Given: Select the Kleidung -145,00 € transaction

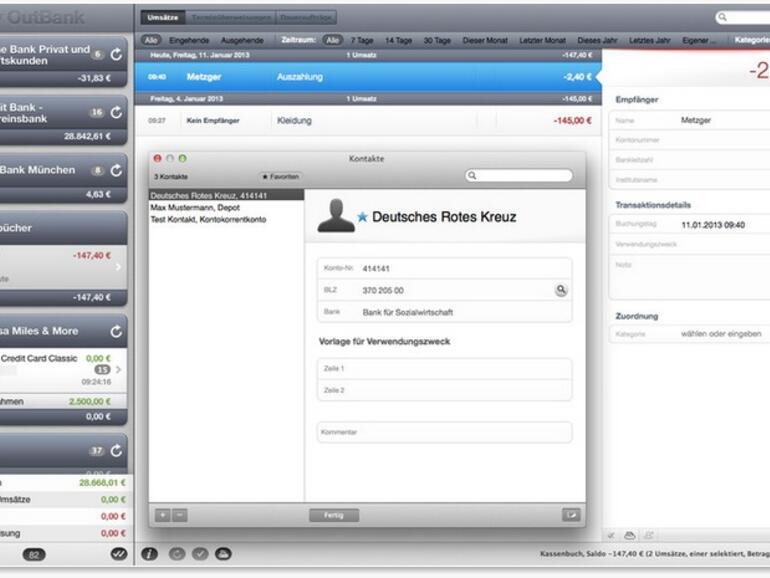Looking at the screenshot, I should click(x=368, y=120).
